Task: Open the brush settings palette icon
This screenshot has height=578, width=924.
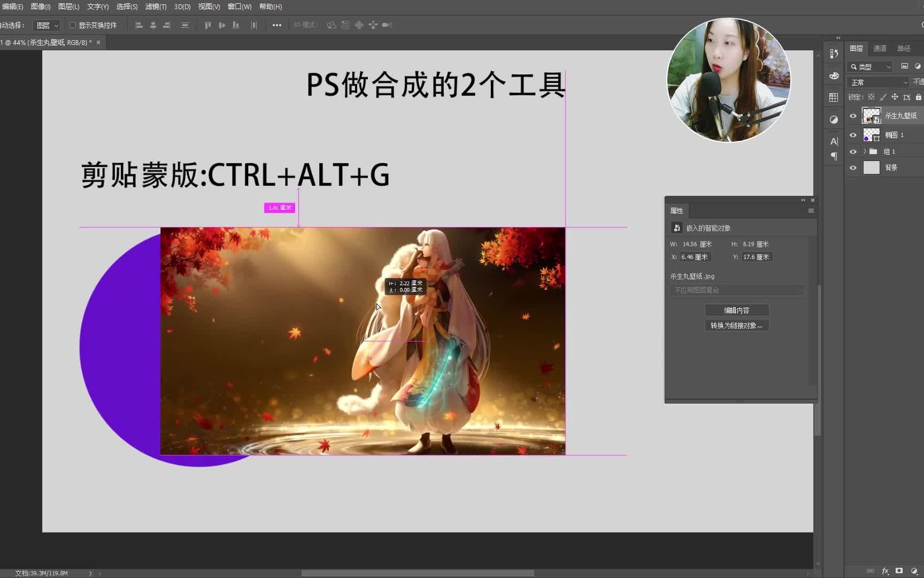Action: pos(834,76)
